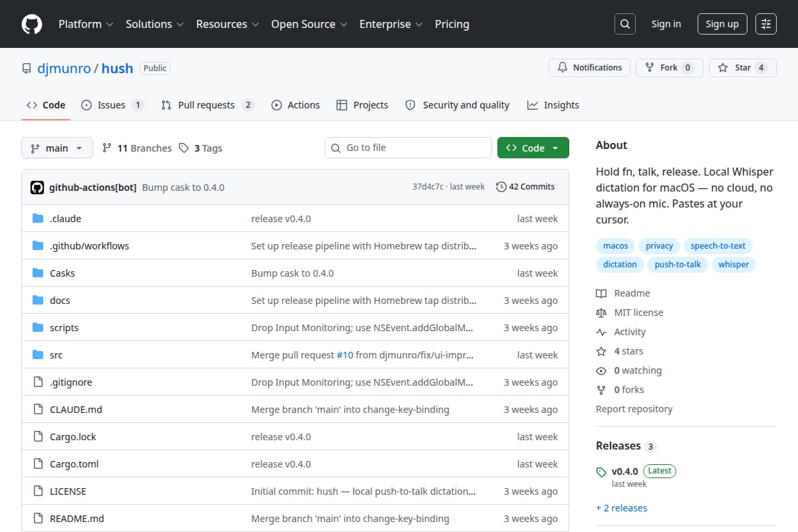Screen dimensions: 798x532
Task: Open pull request #10 link in src row
Action: pyautogui.click(x=345, y=355)
